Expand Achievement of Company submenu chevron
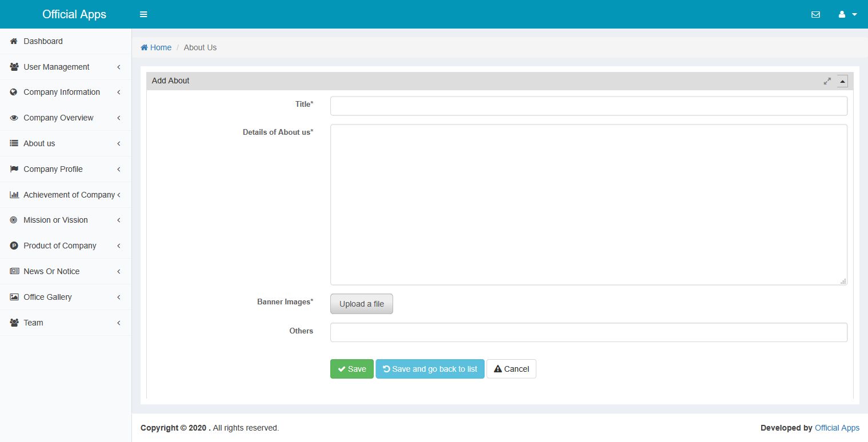 click(119, 195)
